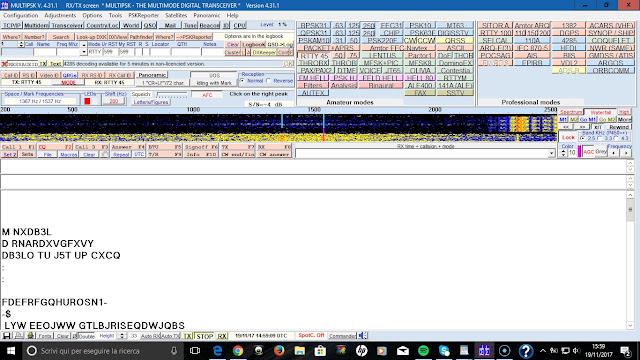Viewport: 640px width, 360px height.
Task: Click the list arrow above Freq dropdown
Action: coord(84,44)
